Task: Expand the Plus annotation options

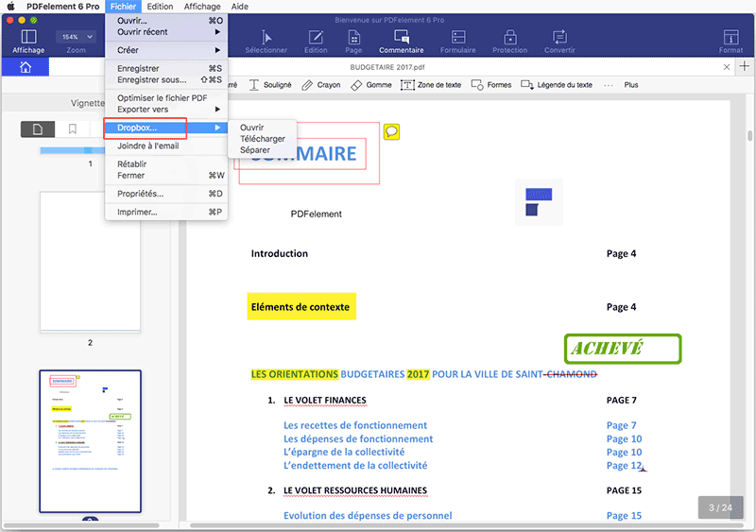Action: [630, 85]
